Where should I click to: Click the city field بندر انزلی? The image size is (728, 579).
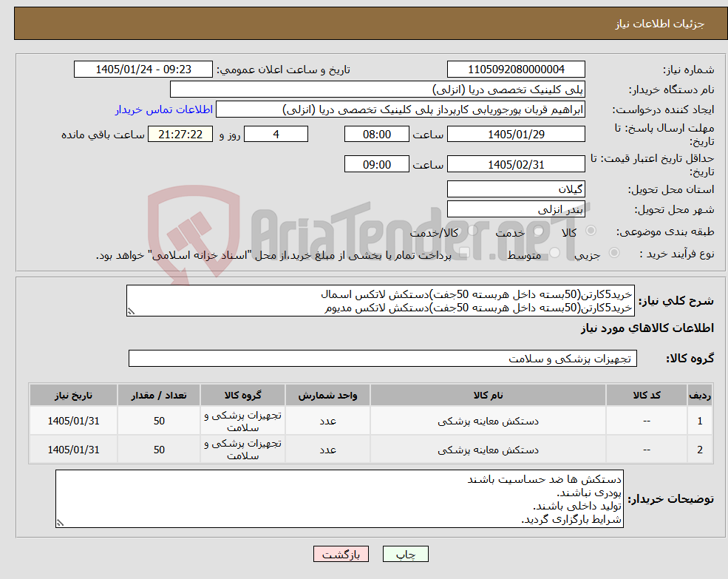[x=516, y=209]
